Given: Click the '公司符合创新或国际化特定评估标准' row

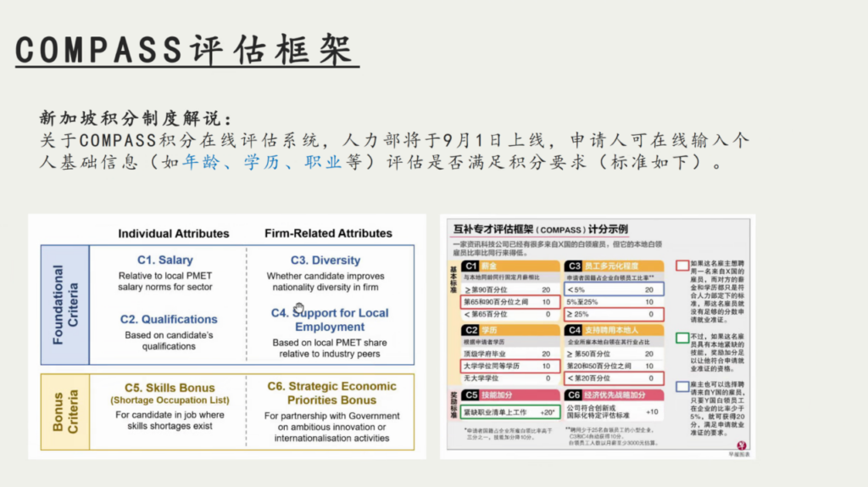Looking at the screenshot, I should [614, 411].
